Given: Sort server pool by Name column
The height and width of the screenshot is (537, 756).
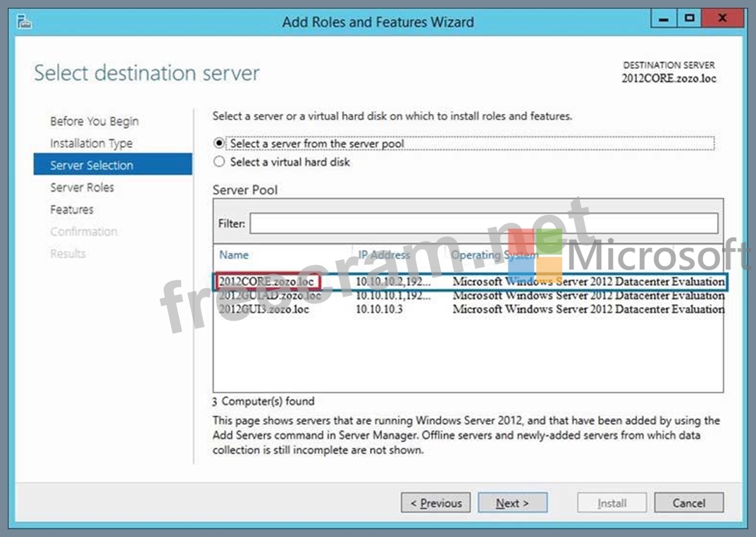Looking at the screenshot, I should pyautogui.click(x=234, y=254).
